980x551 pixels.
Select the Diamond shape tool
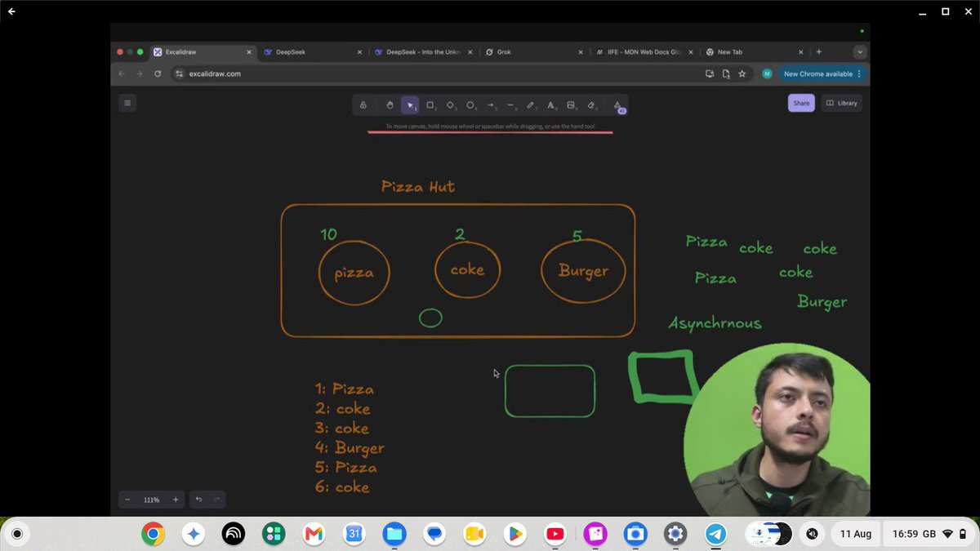pos(450,104)
